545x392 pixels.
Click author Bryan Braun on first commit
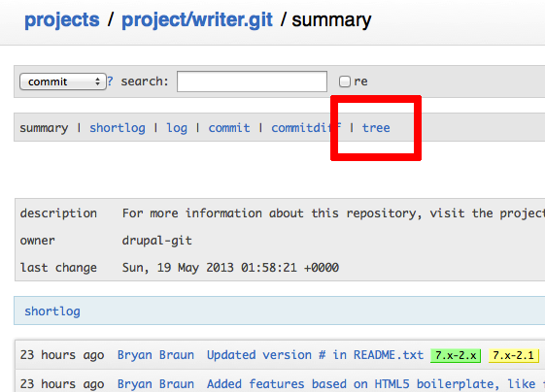point(155,355)
